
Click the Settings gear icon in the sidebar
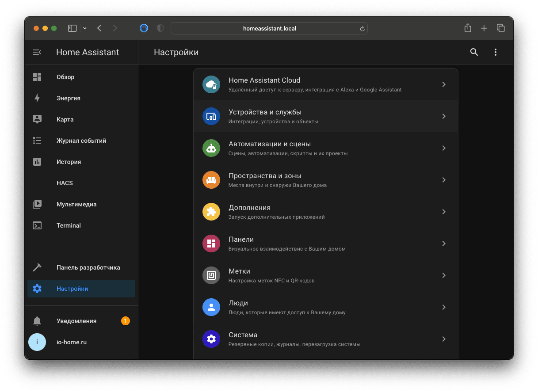click(37, 289)
